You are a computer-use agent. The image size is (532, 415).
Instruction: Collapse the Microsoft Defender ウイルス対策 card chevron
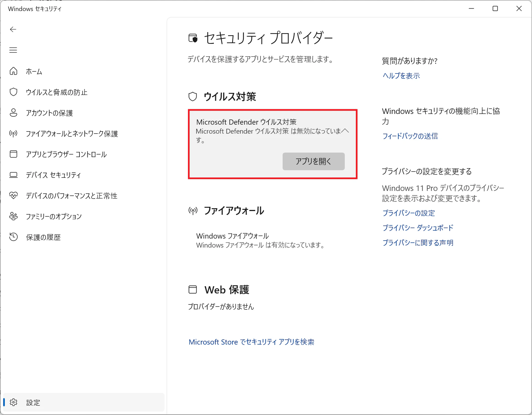pos(345,131)
